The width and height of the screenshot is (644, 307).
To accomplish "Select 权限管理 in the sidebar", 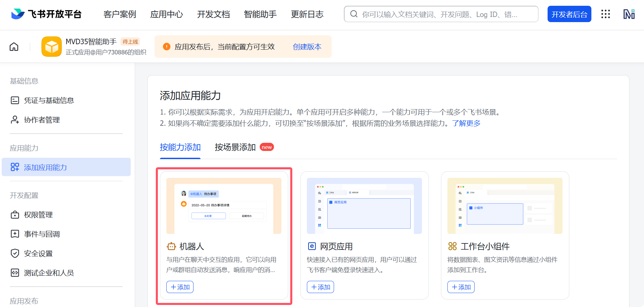I will tap(66, 215).
